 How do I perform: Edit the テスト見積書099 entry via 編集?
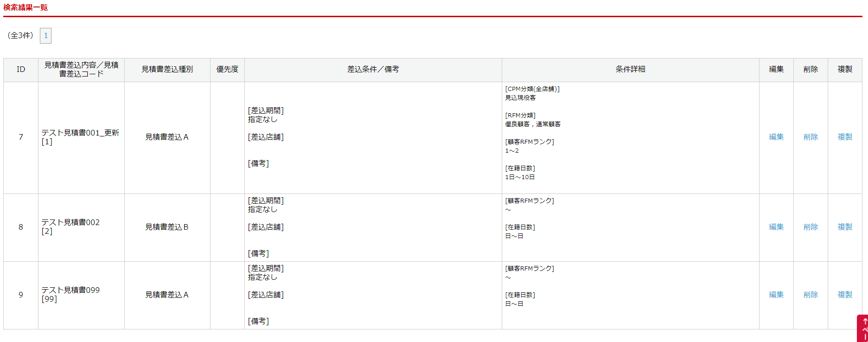pos(776,295)
